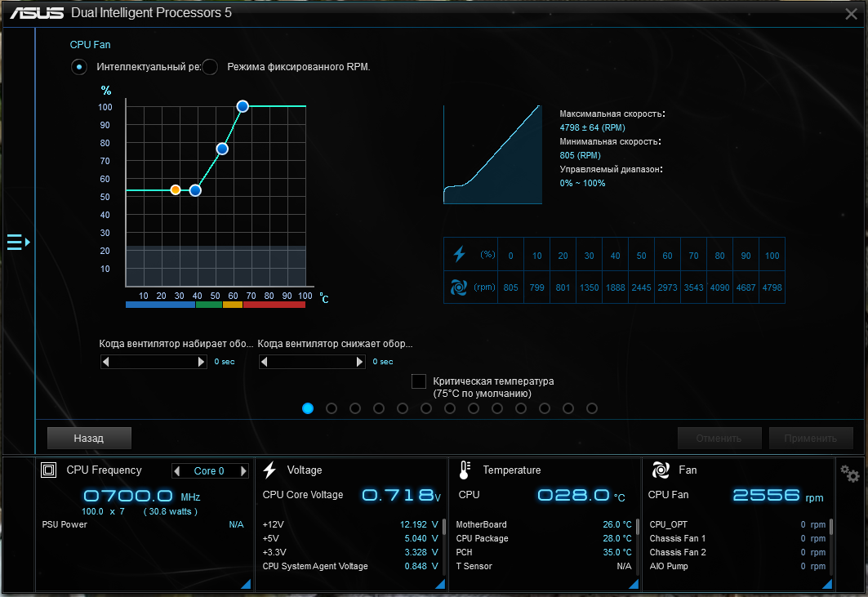
Task: Click CPU System Agent Voltage row
Action: click(x=349, y=566)
